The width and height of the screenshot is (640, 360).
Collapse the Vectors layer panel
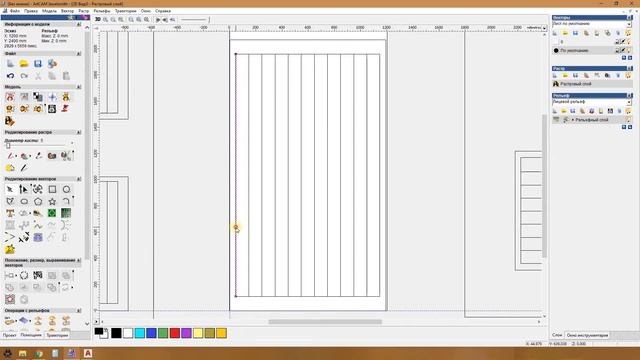point(630,18)
